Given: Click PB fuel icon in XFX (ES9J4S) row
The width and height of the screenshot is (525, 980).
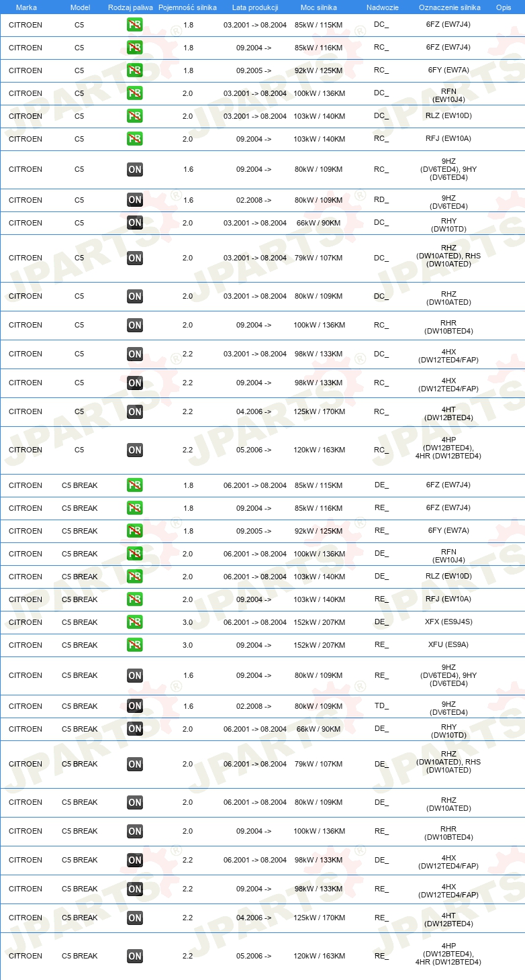Looking at the screenshot, I should [135, 622].
